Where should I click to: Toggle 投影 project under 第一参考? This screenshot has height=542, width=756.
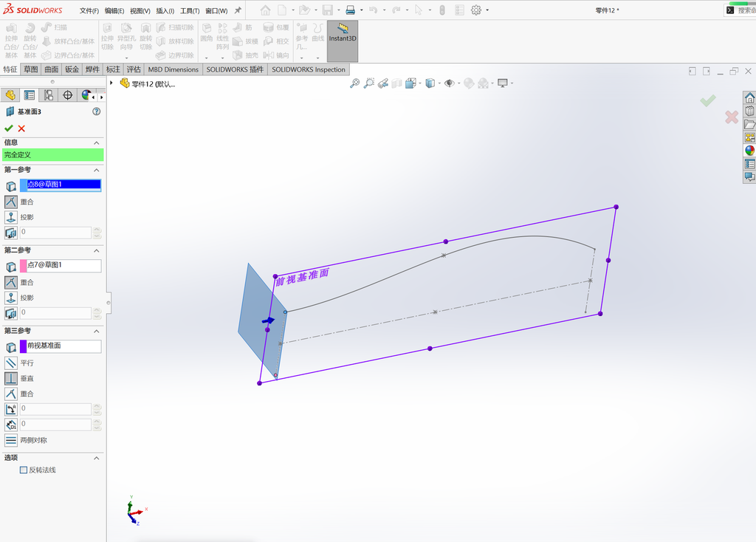click(11, 217)
